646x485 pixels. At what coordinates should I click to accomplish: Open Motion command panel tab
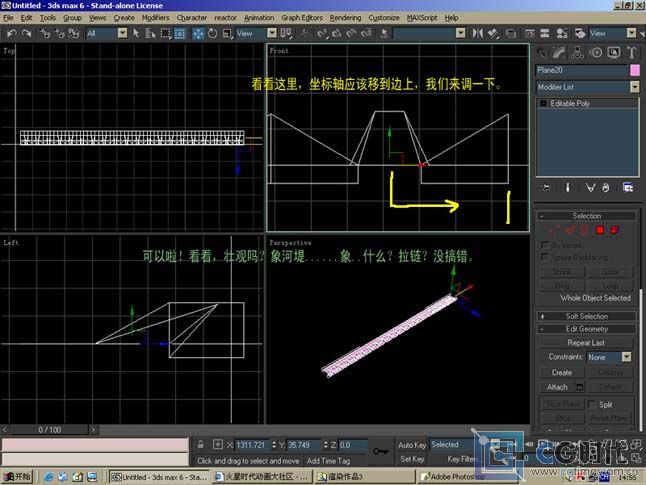tap(596, 53)
